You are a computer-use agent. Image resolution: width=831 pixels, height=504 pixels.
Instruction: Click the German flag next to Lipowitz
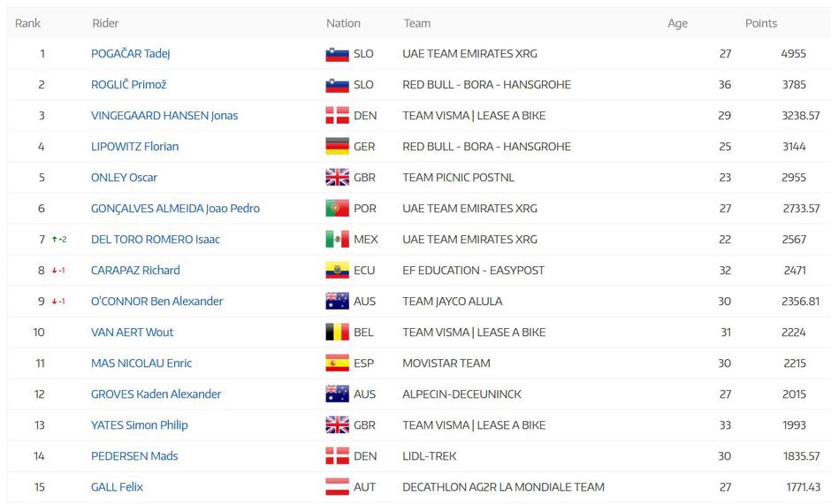tap(337, 147)
